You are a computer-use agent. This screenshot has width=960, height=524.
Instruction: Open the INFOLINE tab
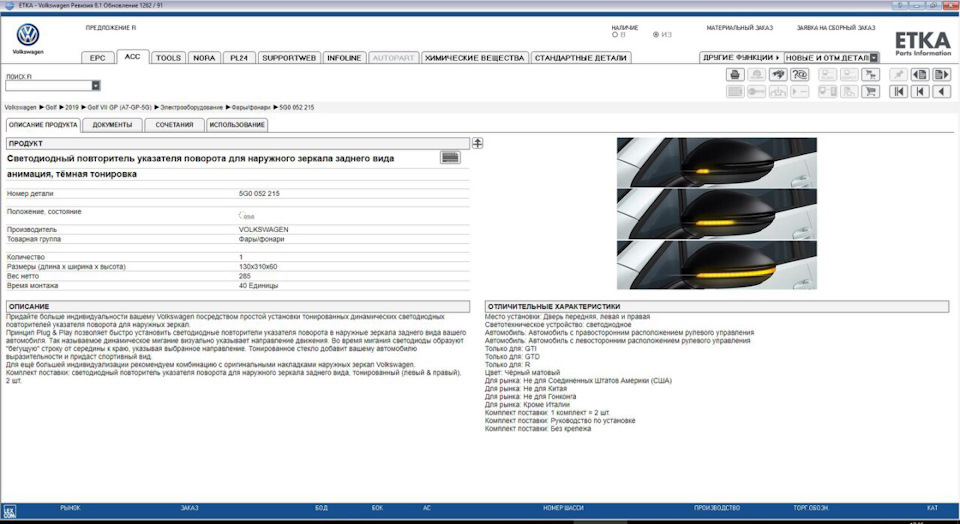click(x=344, y=58)
